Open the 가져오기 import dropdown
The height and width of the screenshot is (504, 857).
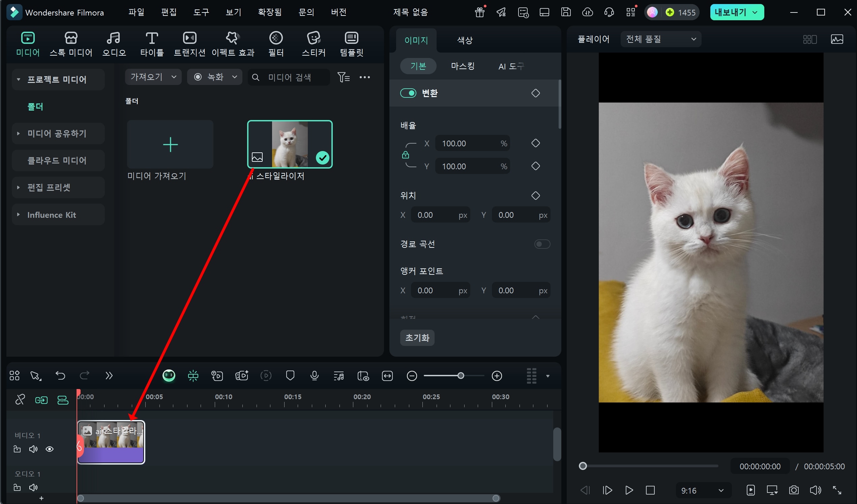coord(153,77)
